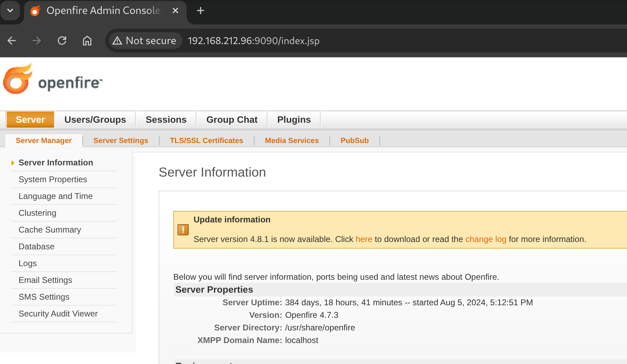Click 'here' link to download update

point(364,239)
